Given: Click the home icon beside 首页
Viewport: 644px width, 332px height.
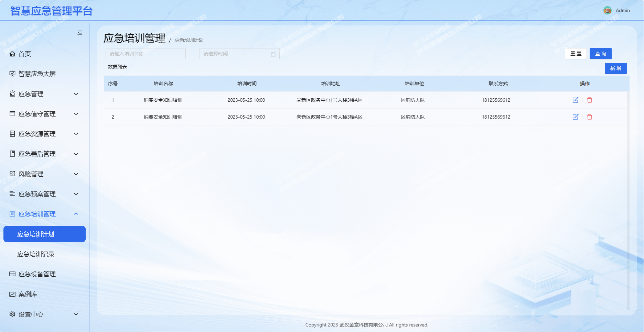Looking at the screenshot, I should 12,54.
